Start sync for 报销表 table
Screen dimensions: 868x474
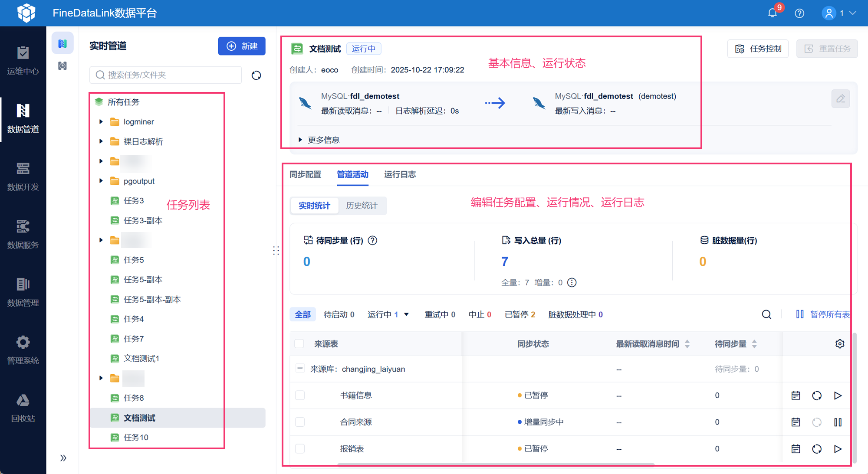tap(838, 449)
